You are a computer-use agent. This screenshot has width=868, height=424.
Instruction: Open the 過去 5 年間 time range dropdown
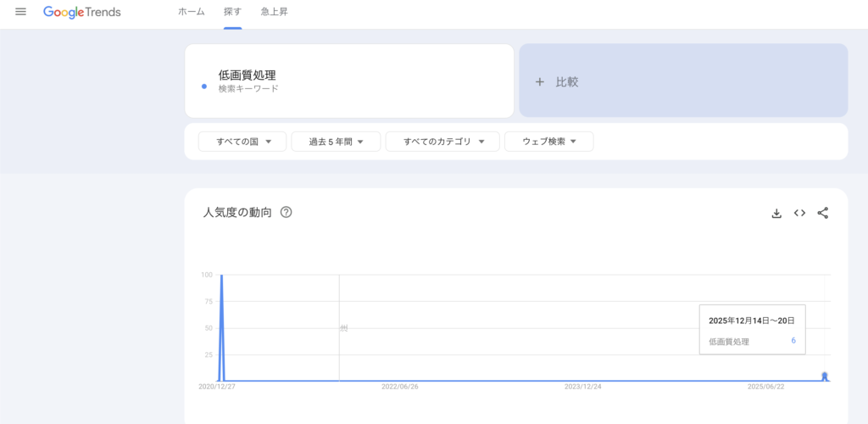coord(335,142)
